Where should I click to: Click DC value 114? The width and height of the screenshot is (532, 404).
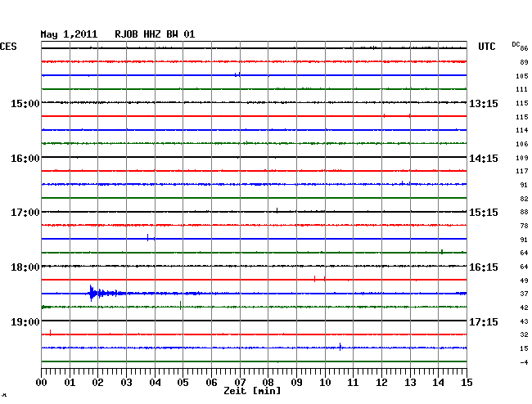point(522,130)
